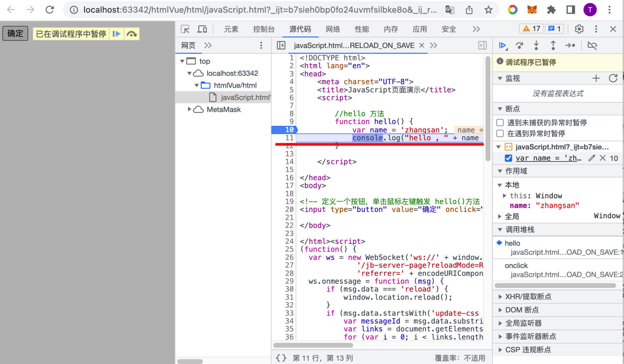Open the 1 issue message badge
624x364 pixels.
point(555,29)
